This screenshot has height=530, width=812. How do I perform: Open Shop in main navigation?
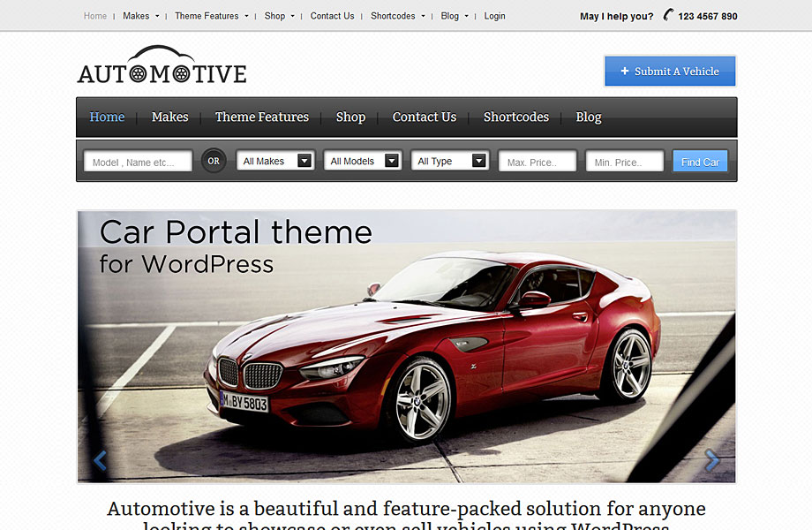point(350,117)
